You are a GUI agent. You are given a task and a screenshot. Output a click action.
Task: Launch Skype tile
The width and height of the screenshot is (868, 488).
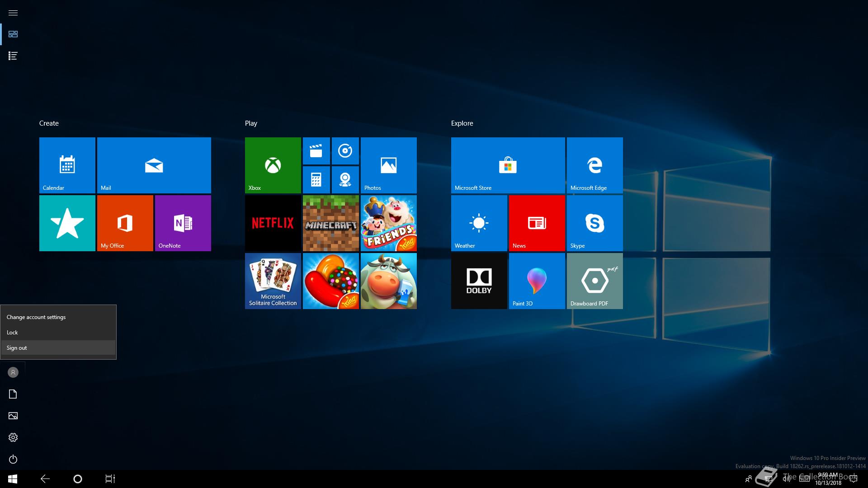(595, 223)
